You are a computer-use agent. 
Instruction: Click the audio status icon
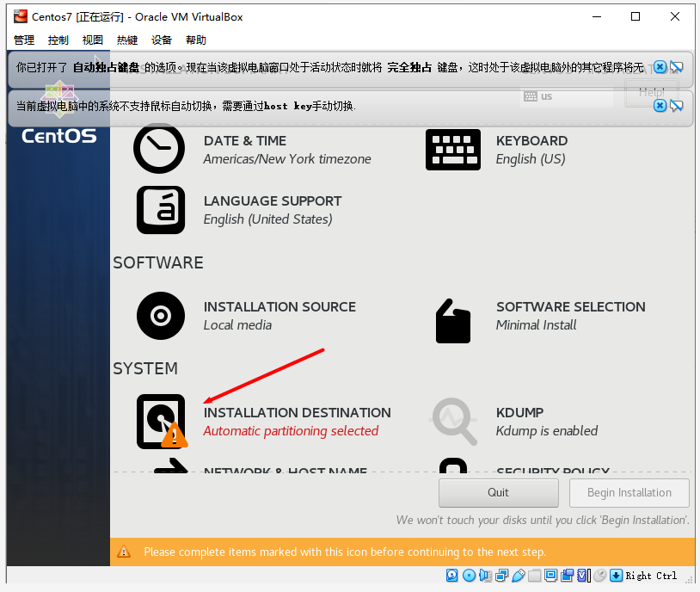point(485,576)
